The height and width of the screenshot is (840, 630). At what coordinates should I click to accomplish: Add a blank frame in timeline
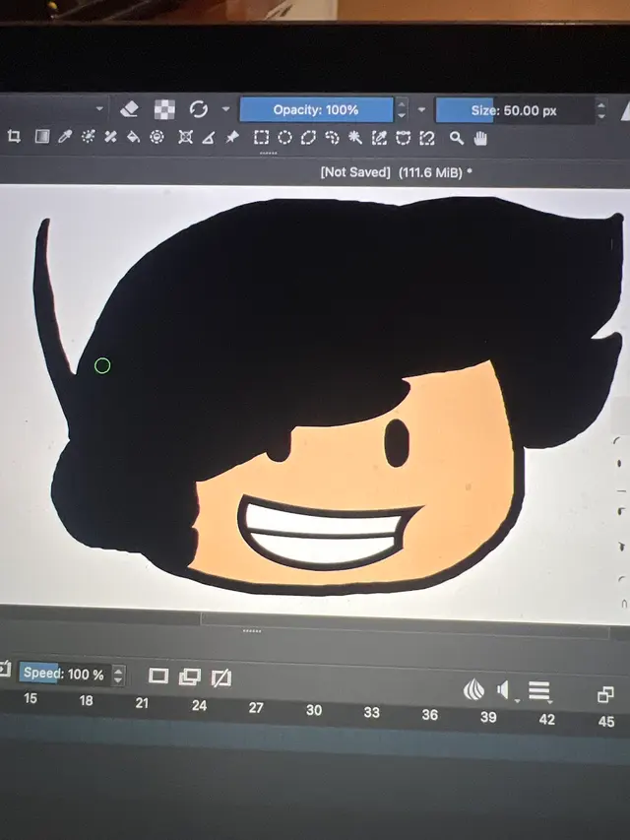point(158,676)
